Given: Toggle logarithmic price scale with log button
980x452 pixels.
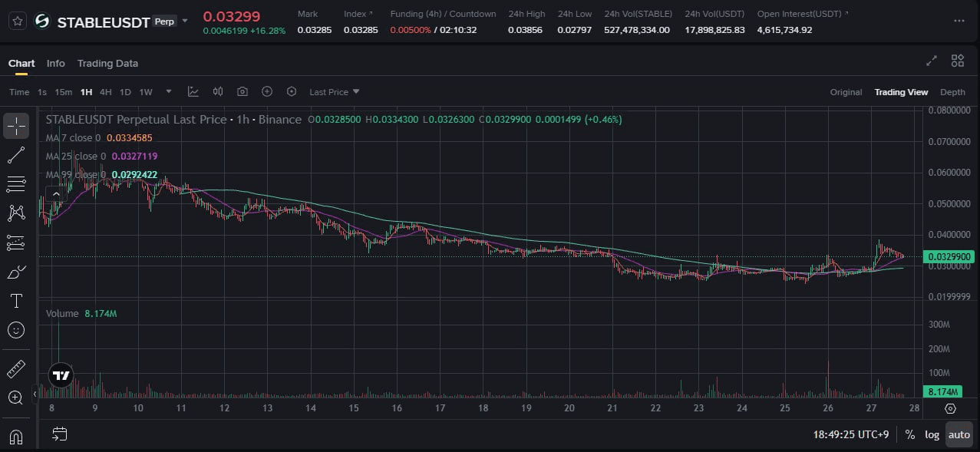Looking at the screenshot, I should pyautogui.click(x=931, y=434).
